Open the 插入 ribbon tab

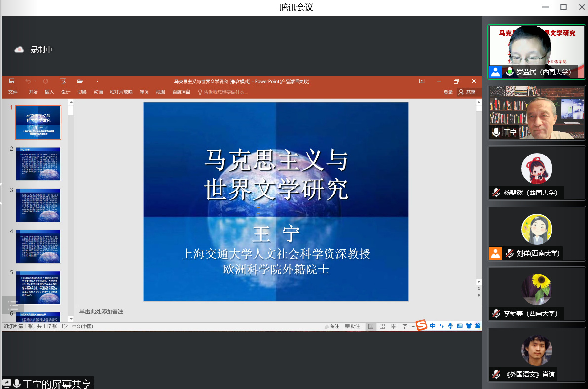pos(49,92)
